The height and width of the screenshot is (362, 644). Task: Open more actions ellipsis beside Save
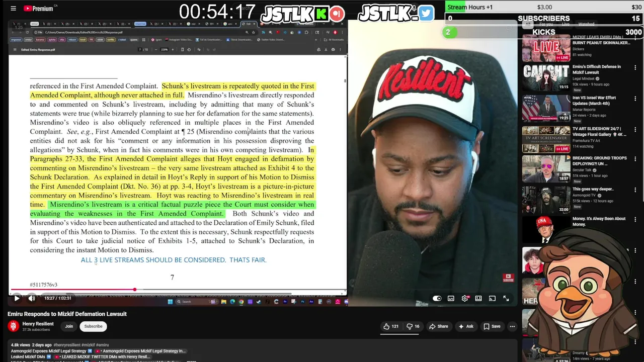pyautogui.click(x=512, y=326)
